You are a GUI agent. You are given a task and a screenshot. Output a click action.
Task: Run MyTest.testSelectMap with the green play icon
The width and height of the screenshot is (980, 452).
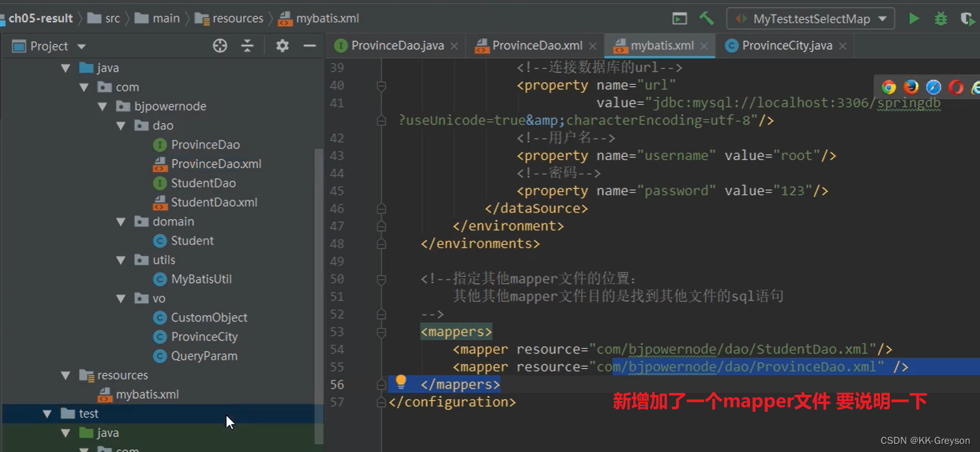tap(914, 19)
